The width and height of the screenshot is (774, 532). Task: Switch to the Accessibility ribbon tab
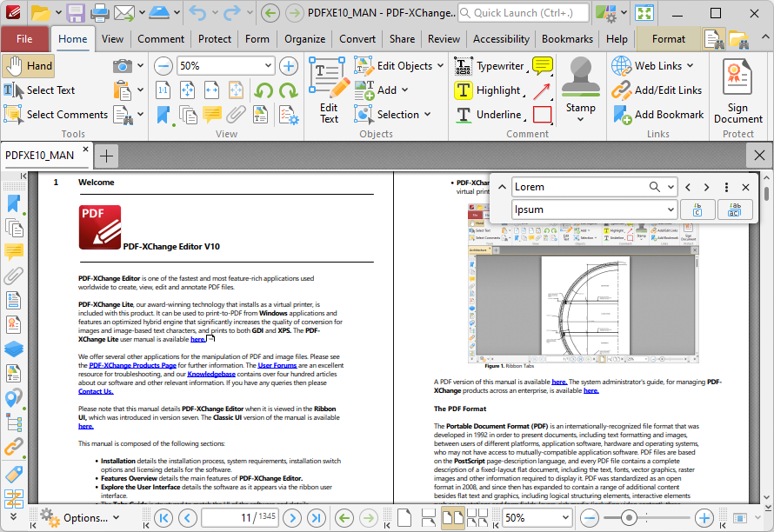[501, 39]
